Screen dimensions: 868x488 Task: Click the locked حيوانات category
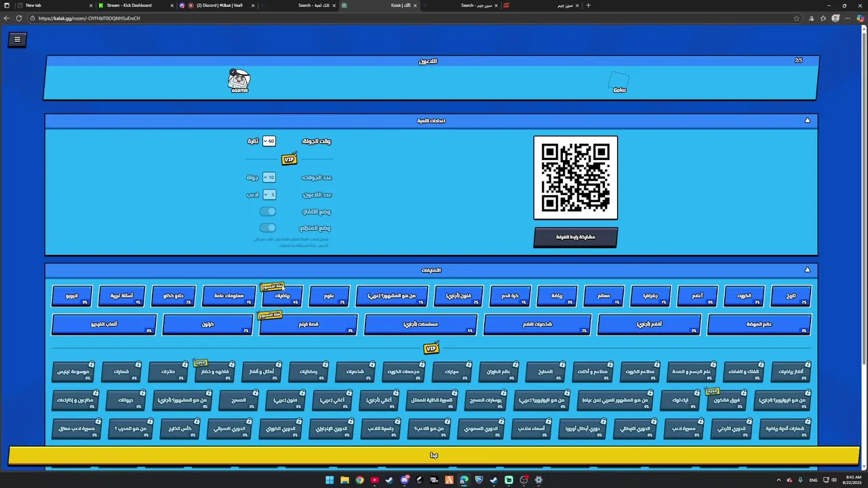125,400
